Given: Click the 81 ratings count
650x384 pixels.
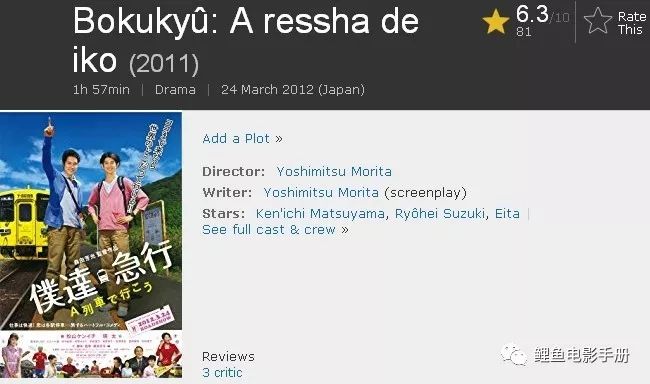Looking at the screenshot, I should tap(524, 32).
